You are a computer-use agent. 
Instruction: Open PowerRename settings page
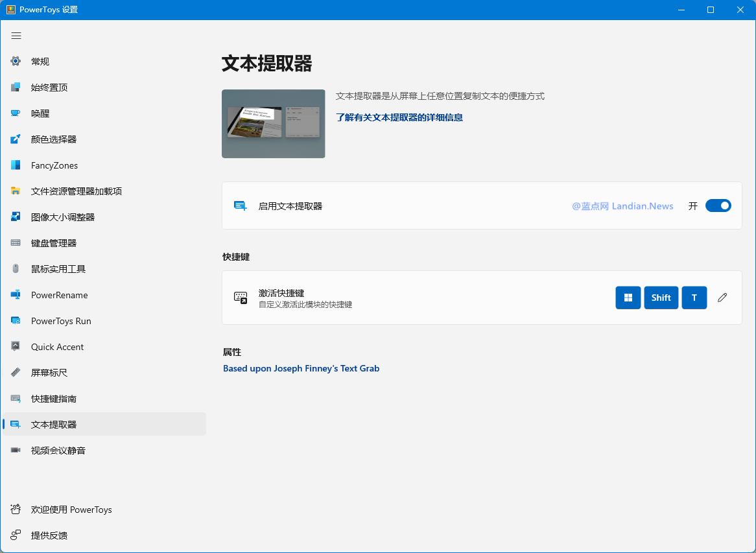click(104, 295)
